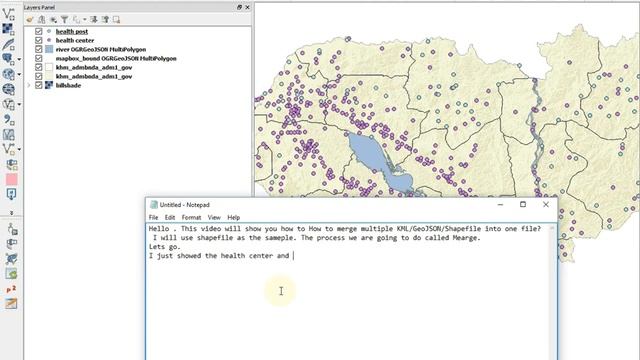The image size is (640, 360).
Task: Click the Add Virtual Layer icon
Action: click(8, 135)
